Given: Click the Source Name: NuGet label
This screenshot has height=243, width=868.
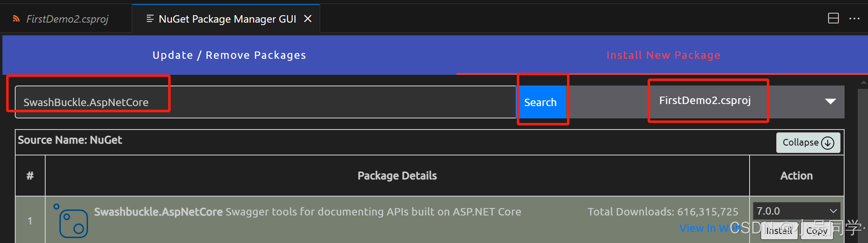Looking at the screenshot, I should (x=70, y=140).
